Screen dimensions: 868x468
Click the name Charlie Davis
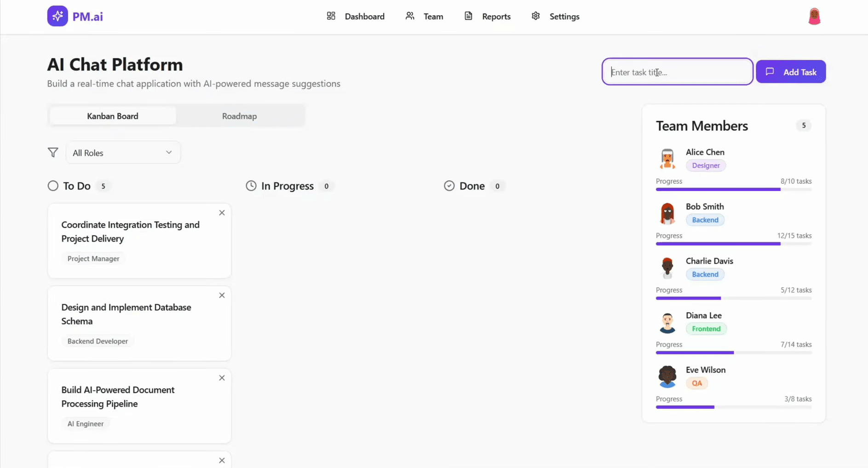(x=709, y=261)
